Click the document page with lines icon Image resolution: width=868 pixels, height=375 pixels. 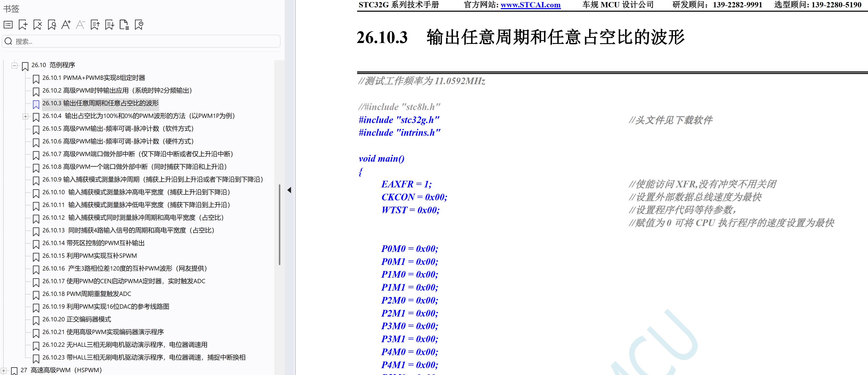pyautogui.click(x=124, y=25)
